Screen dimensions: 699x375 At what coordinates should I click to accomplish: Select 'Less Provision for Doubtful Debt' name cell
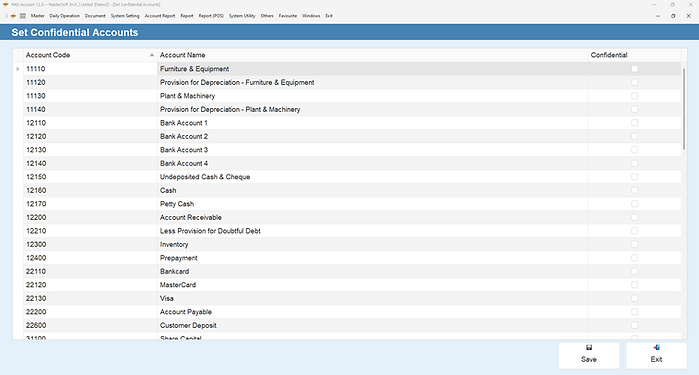[x=372, y=231]
